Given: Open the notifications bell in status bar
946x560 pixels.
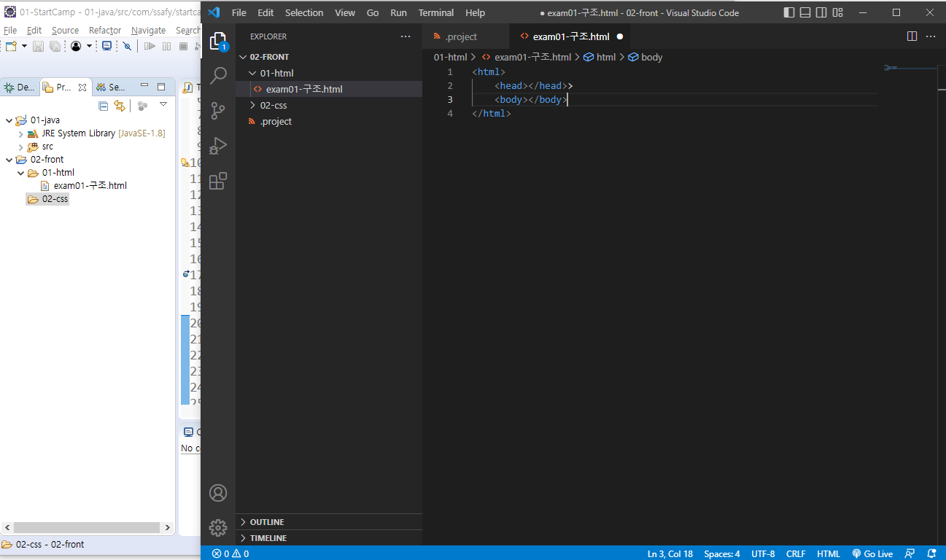Looking at the screenshot, I should (931, 553).
